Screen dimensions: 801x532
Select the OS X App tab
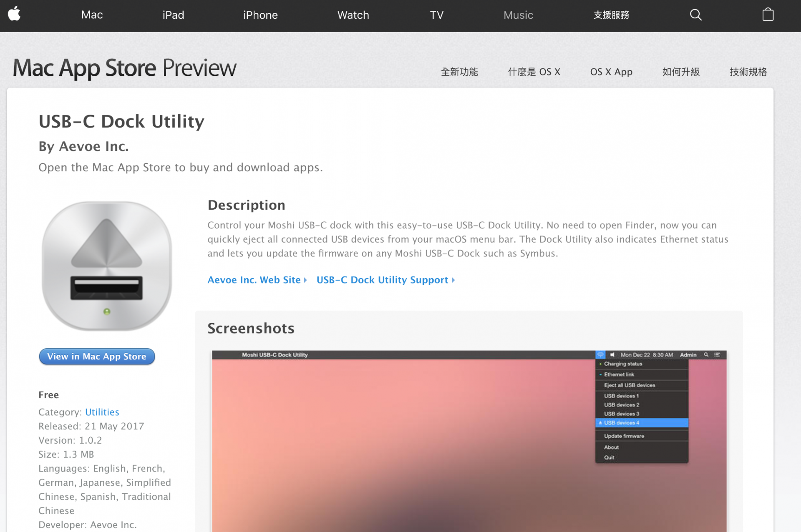point(611,72)
